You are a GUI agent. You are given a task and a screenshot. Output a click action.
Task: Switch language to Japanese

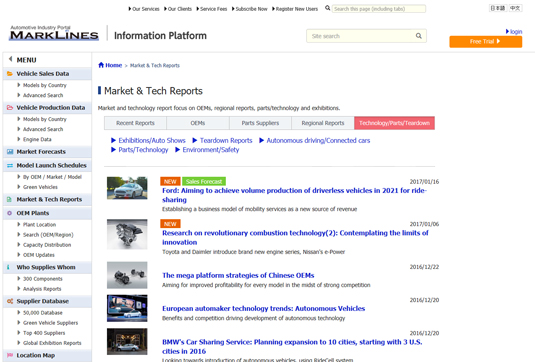click(498, 8)
